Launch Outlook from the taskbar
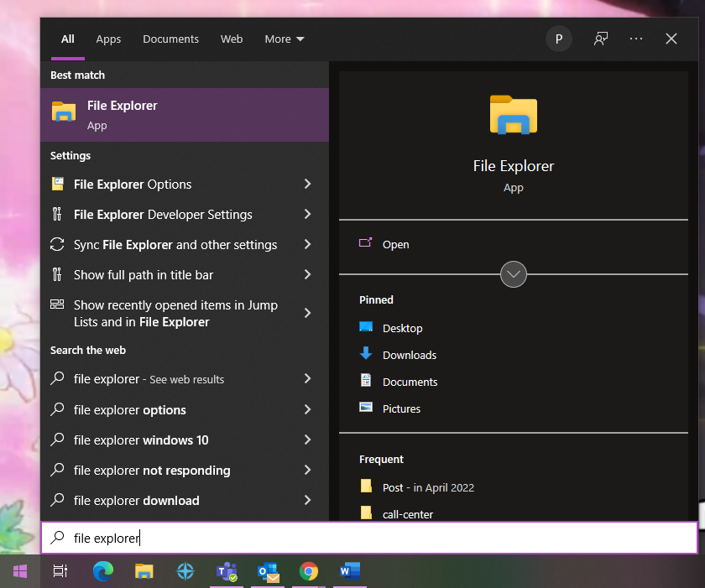 268,571
